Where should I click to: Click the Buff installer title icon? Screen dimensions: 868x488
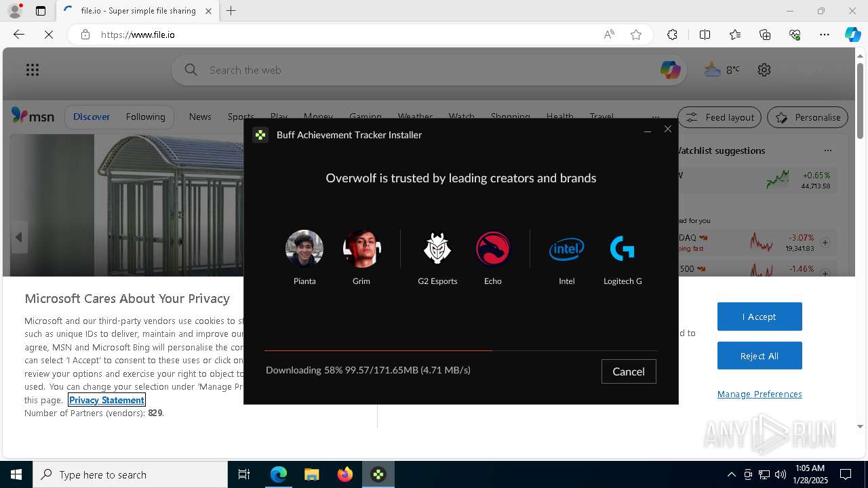pos(260,135)
